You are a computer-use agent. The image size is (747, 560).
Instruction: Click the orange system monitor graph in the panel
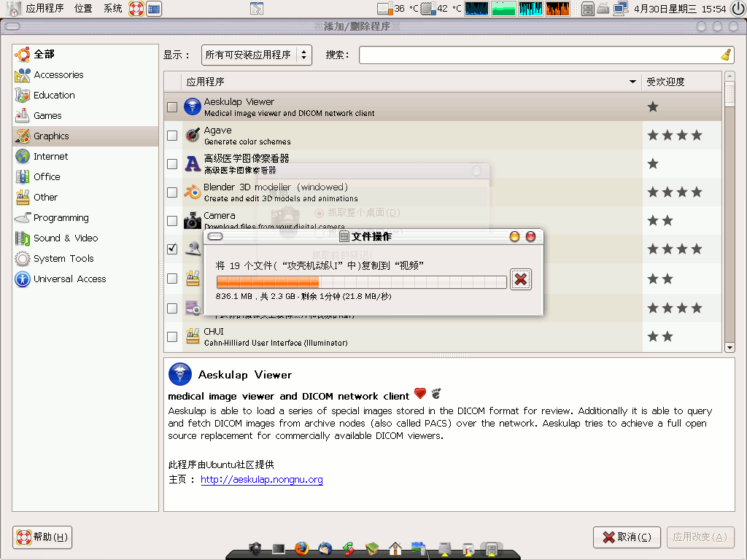click(558, 9)
